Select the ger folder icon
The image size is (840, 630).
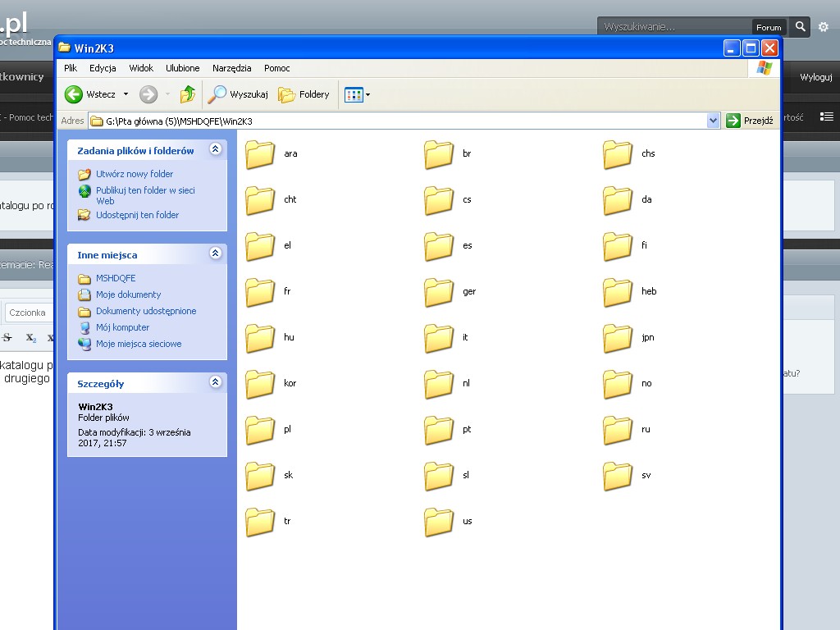[x=439, y=293]
